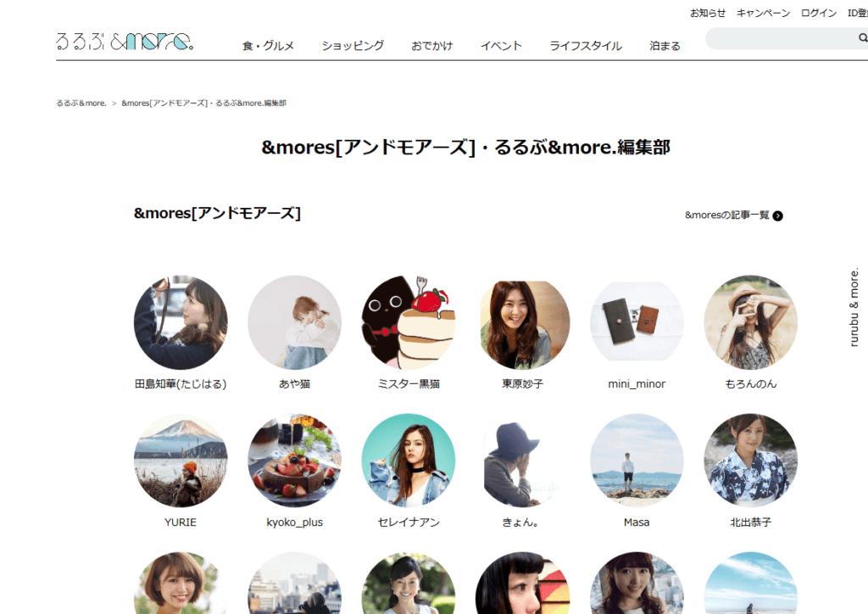Open Masa seaside avatar

point(637,460)
